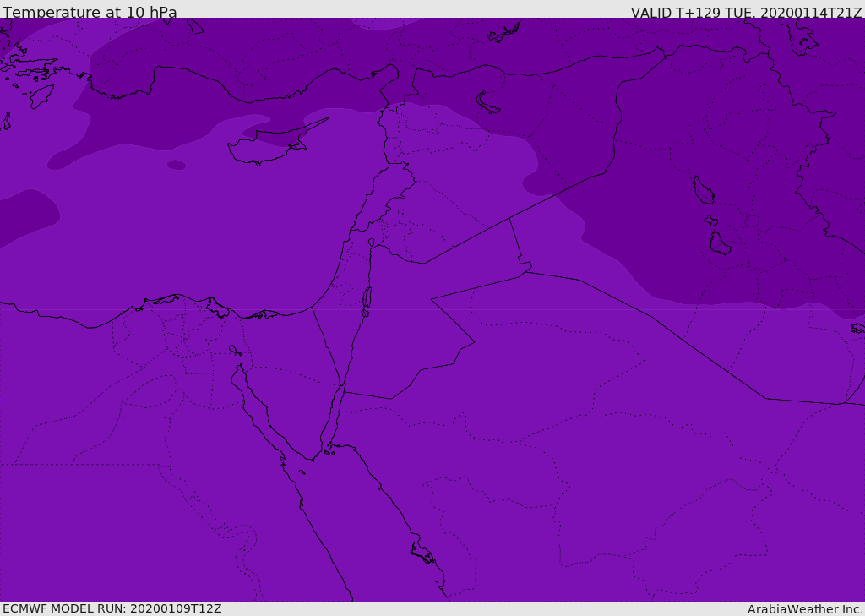Image resolution: width=865 pixels, height=616 pixels.
Task: Click the Dead Sea outline on the map
Action: coord(367,301)
